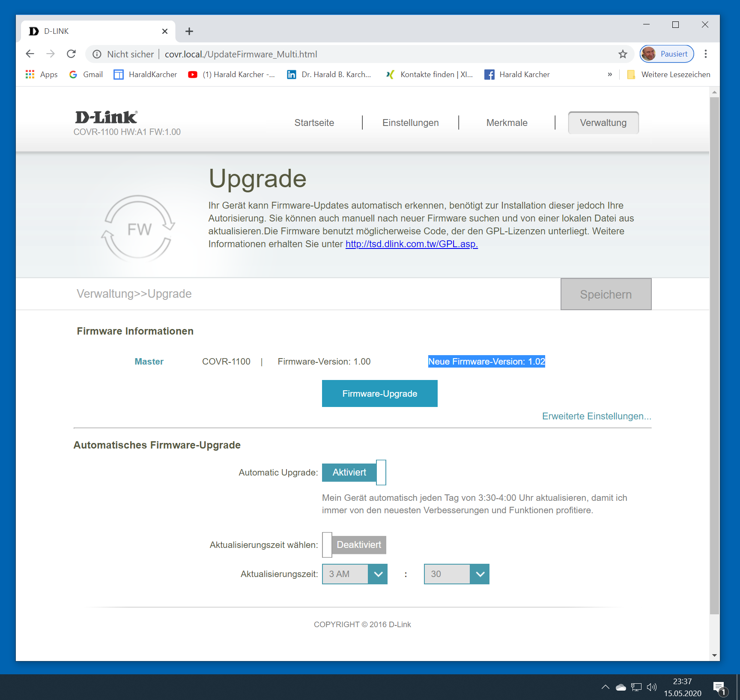Image resolution: width=740 pixels, height=700 pixels.
Task: Click the COVR-1100 HW:A1 FW:1.00 header text
Action: (x=127, y=132)
